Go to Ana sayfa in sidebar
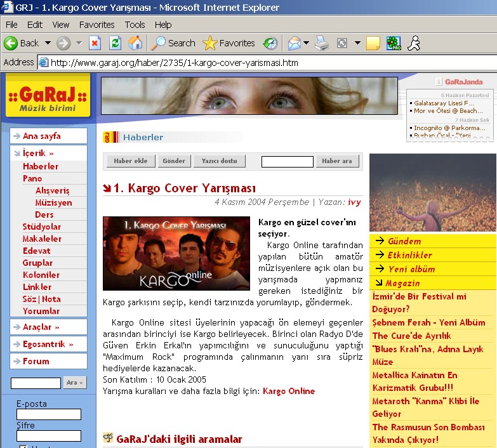 pos(41,136)
